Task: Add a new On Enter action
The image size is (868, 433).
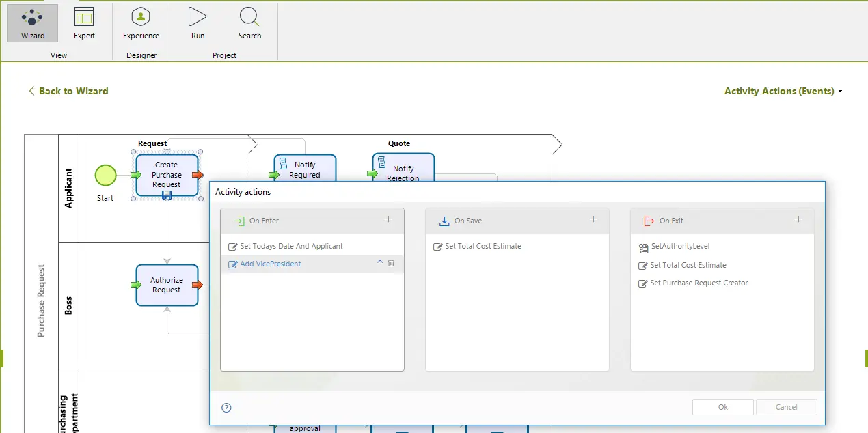Action: pos(388,219)
